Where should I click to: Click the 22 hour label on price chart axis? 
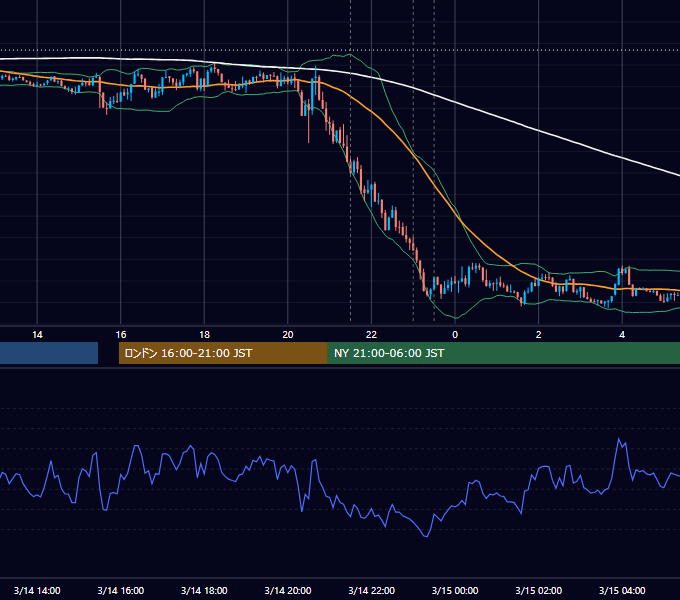click(371, 335)
